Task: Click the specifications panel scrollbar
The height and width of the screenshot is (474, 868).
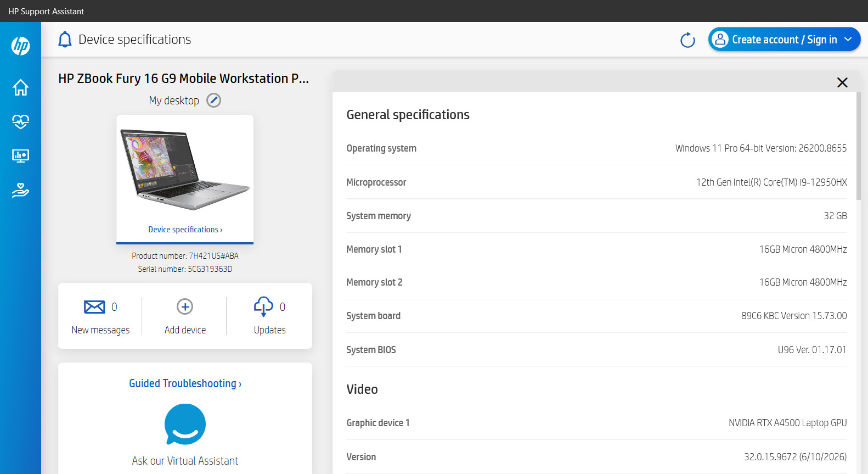Action: click(x=859, y=146)
